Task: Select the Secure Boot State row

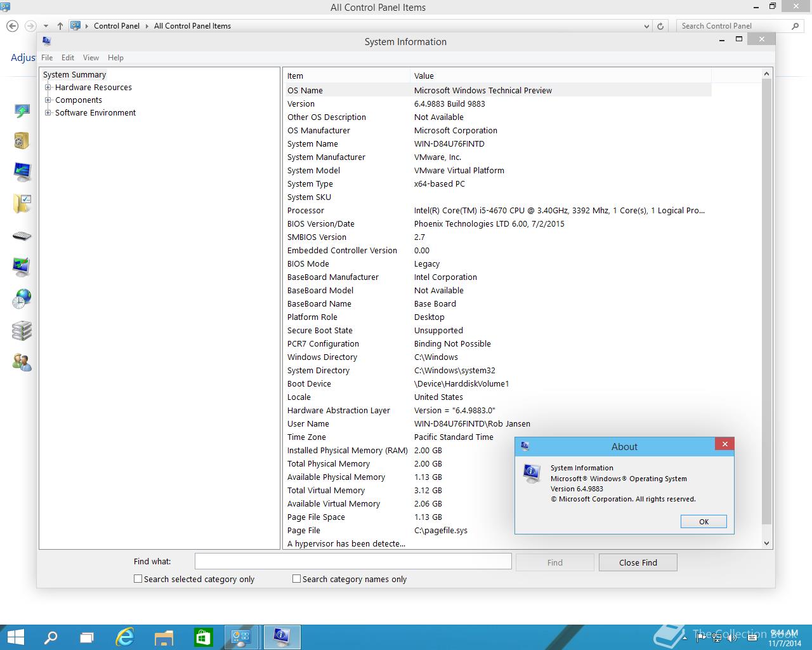Action: 497,330
